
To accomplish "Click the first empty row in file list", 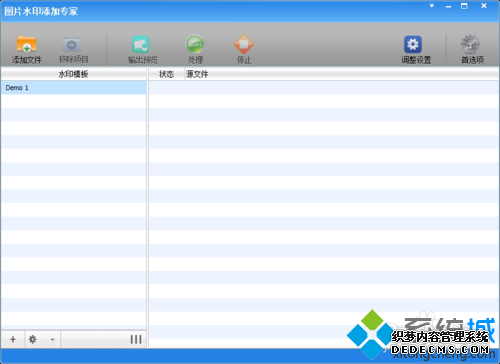I will point(324,88).
